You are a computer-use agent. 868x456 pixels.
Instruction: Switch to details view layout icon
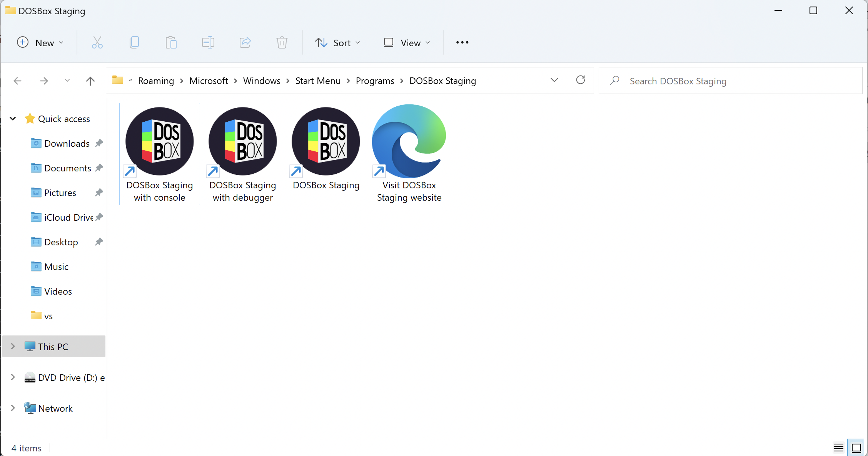coord(839,448)
